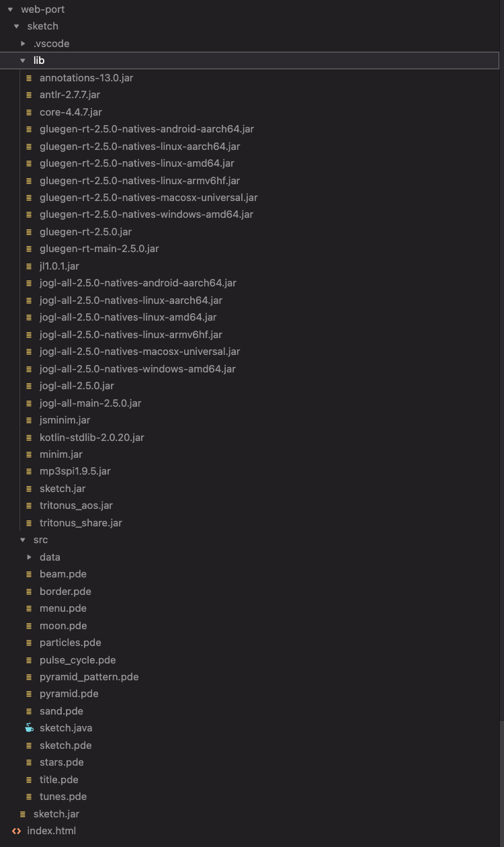Collapse the lib folder arrow
The height and width of the screenshot is (847, 504).
pyautogui.click(x=23, y=61)
